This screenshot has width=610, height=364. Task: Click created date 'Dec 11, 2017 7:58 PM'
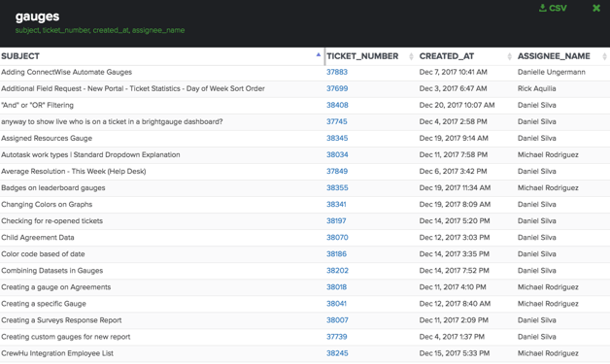coord(454,154)
